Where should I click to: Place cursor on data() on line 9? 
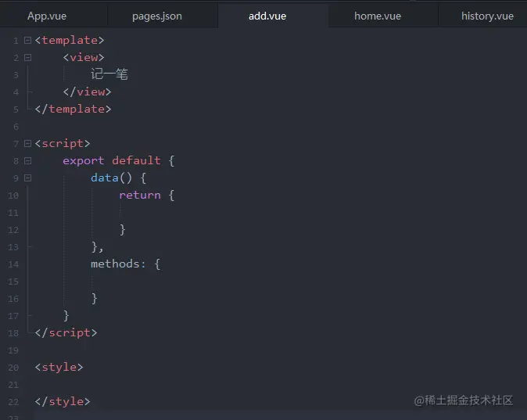[112, 178]
